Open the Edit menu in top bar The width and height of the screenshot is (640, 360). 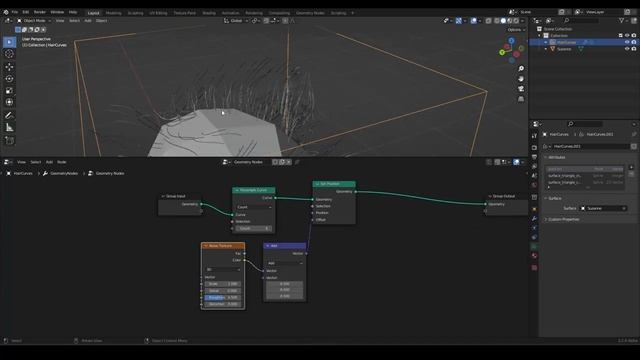(x=26, y=12)
